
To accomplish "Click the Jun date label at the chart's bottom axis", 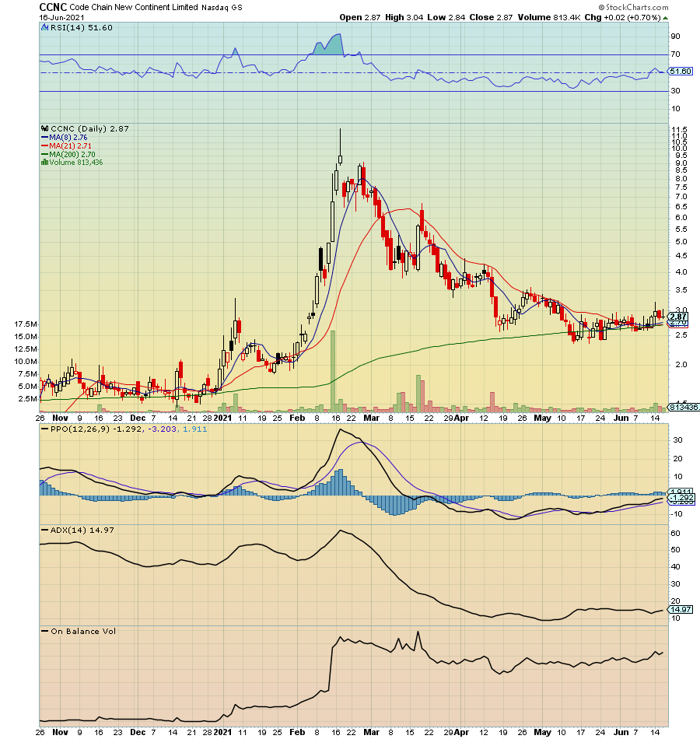I will pos(621,732).
